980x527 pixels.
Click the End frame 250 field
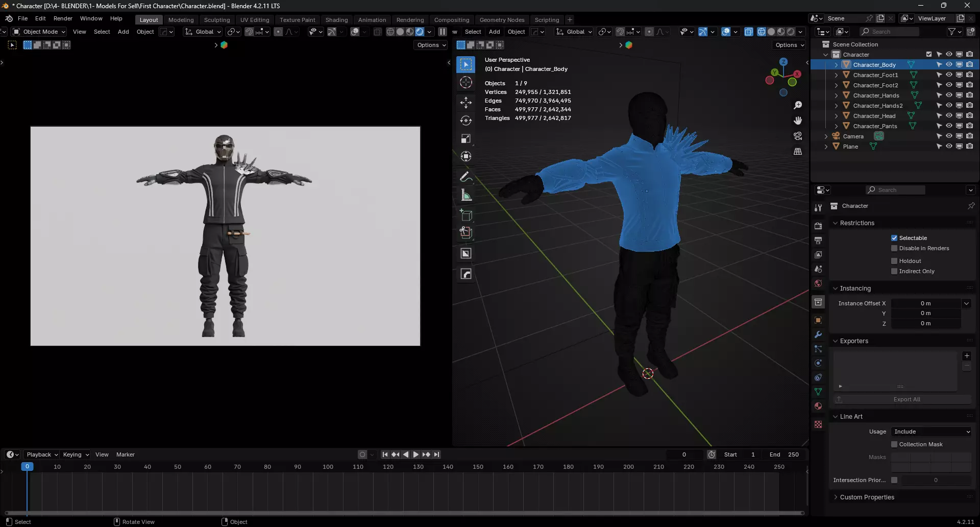coord(785,454)
